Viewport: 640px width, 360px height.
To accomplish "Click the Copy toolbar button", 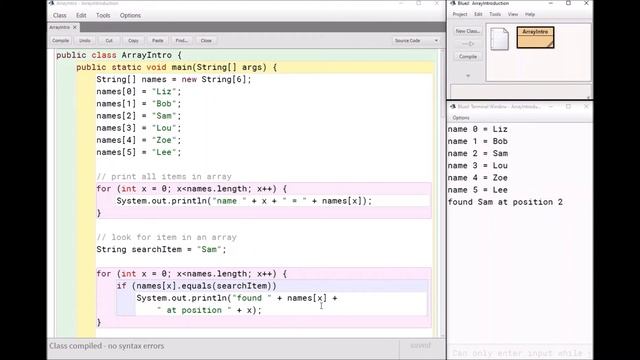I will (133, 41).
